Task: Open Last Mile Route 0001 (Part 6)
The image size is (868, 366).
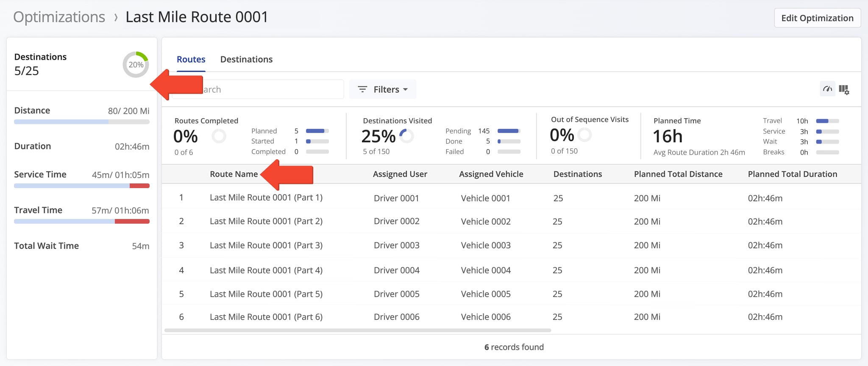Action: 266,317
